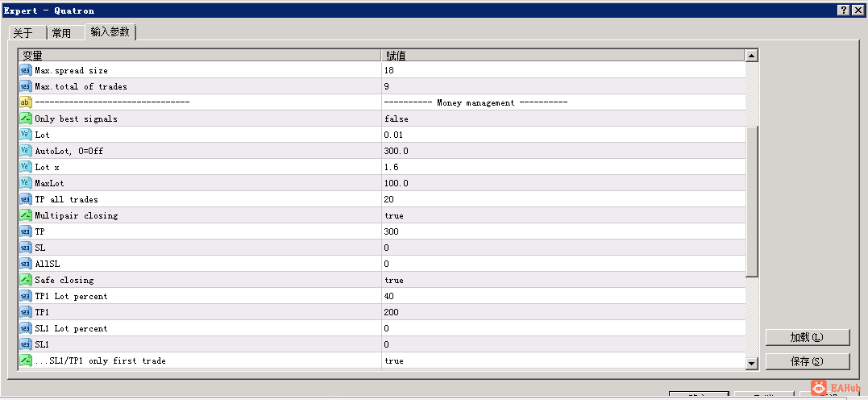Select the Only best signals variable name

[76, 119]
